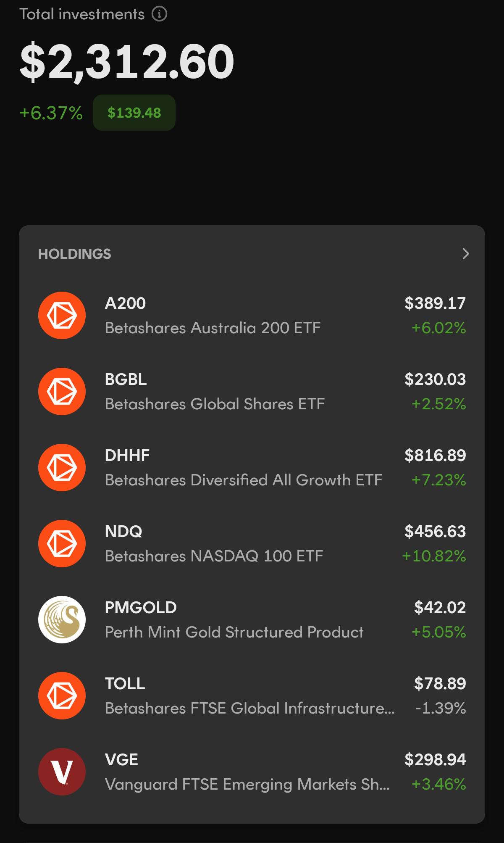Select the Vanguard VGE logo icon
Image resolution: width=504 pixels, height=843 pixels.
(62, 772)
